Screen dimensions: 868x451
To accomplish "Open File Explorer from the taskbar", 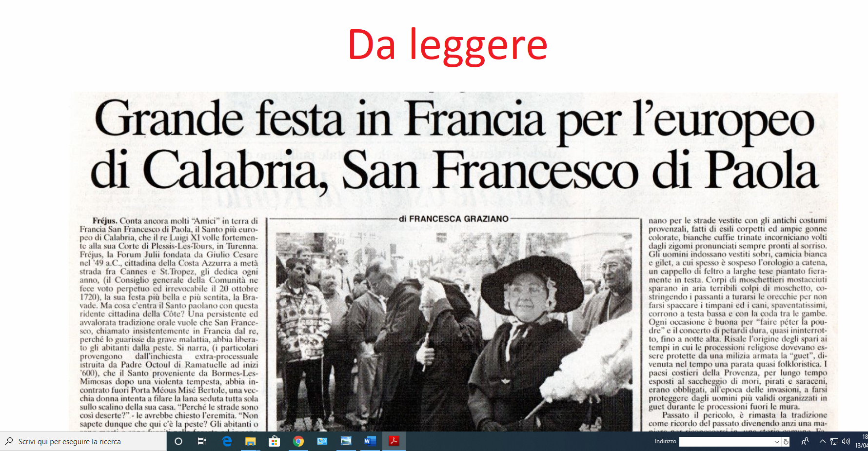I will tap(251, 441).
